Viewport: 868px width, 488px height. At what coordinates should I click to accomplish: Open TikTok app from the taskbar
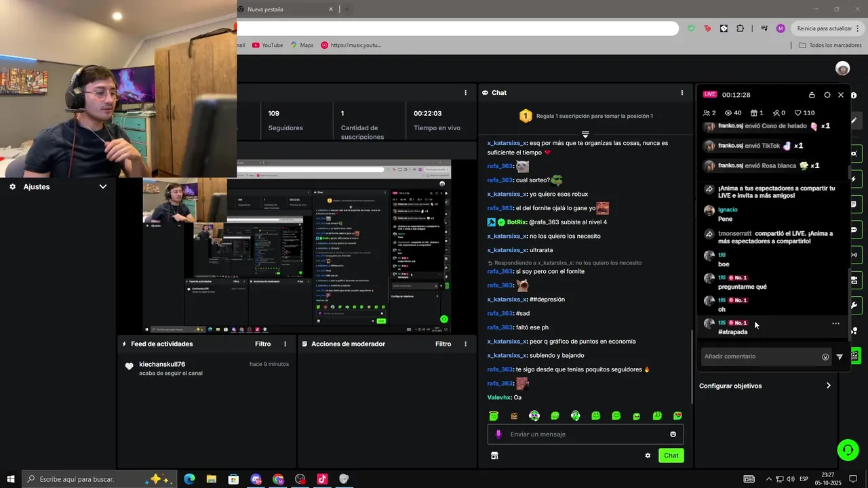[322, 479]
